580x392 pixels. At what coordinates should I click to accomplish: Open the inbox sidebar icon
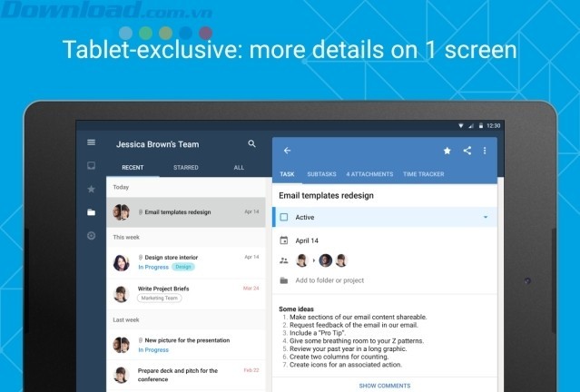coord(91,166)
